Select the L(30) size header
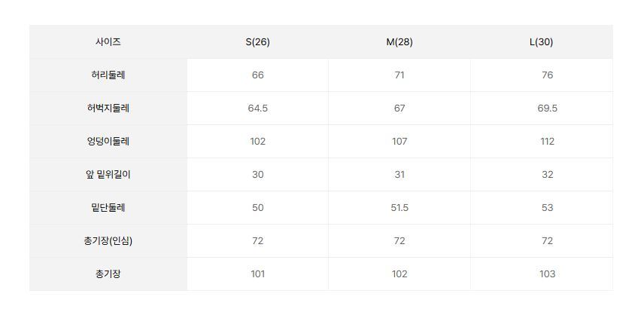 (541, 42)
